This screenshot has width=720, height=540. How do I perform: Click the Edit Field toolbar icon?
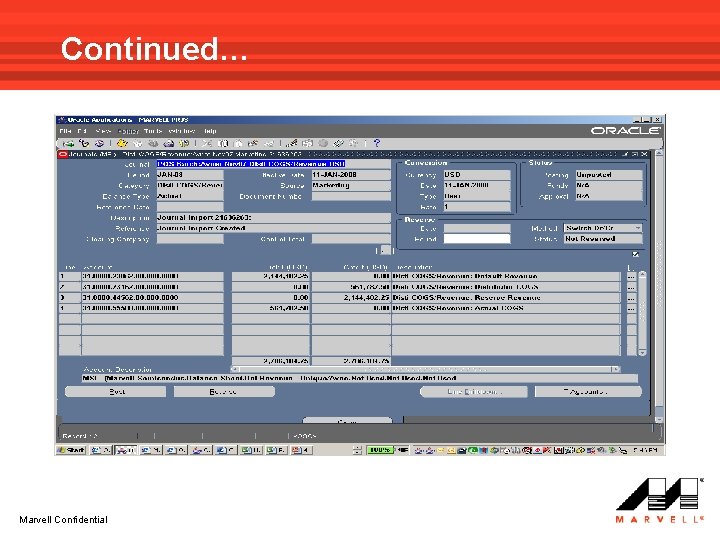(292, 144)
